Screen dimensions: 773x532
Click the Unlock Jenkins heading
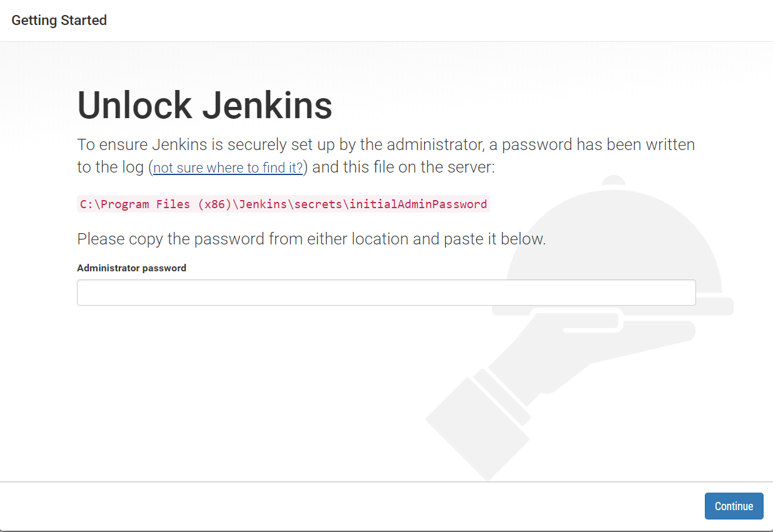(205, 105)
